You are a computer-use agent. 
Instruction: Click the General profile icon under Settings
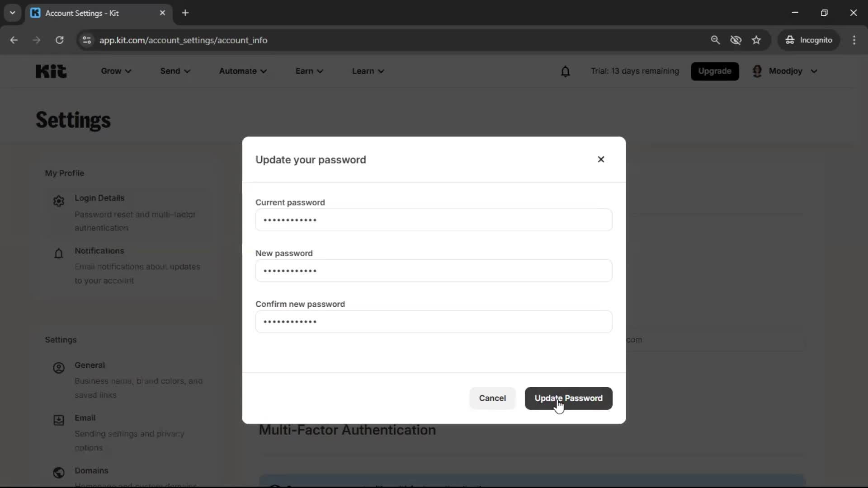[x=58, y=368]
